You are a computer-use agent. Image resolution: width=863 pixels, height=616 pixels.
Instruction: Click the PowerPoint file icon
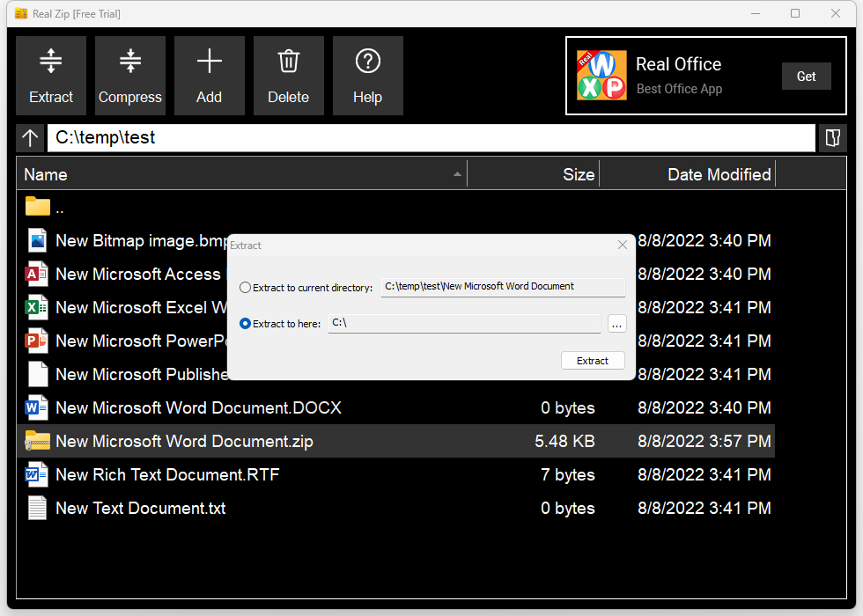tap(37, 341)
